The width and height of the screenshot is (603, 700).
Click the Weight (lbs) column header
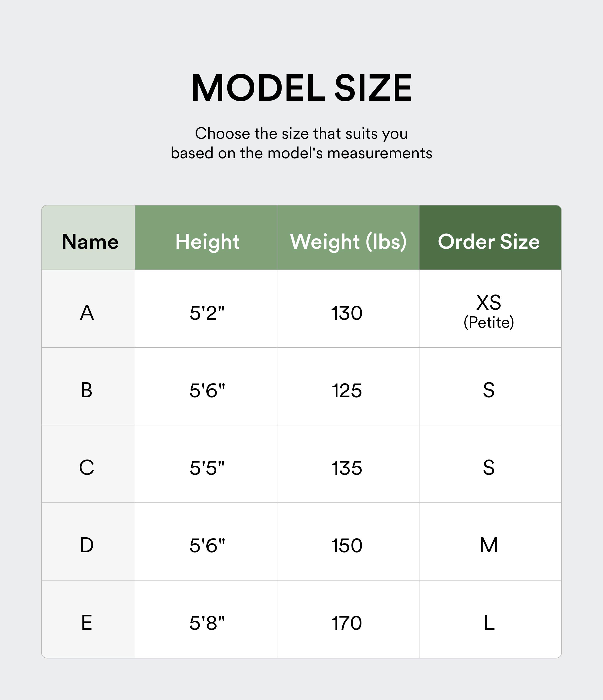348,242
